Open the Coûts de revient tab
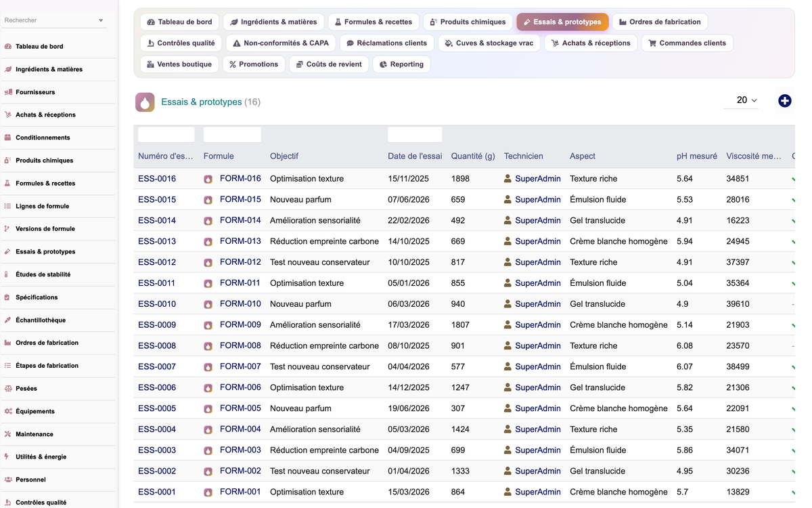This screenshot has width=812, height=508. point(329,64)
